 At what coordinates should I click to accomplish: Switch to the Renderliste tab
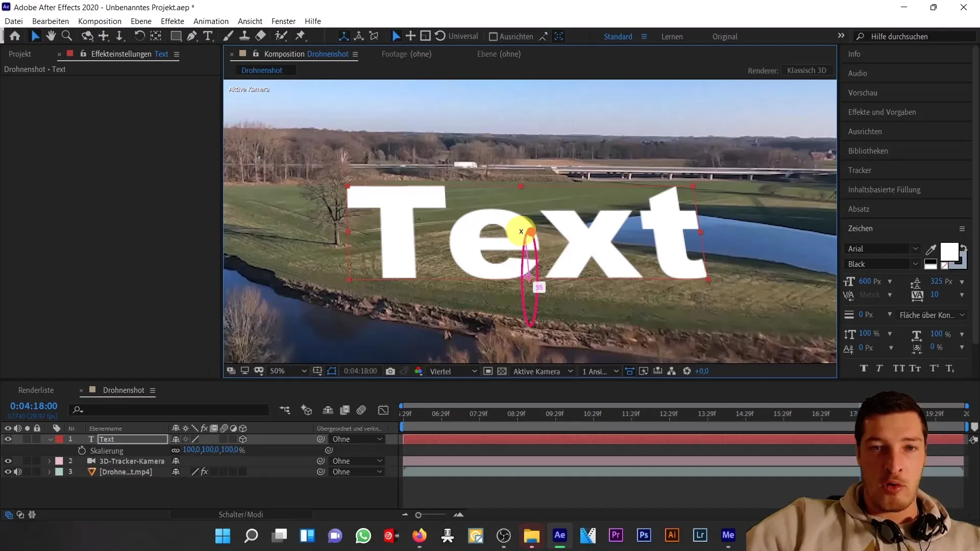(36, 390)
